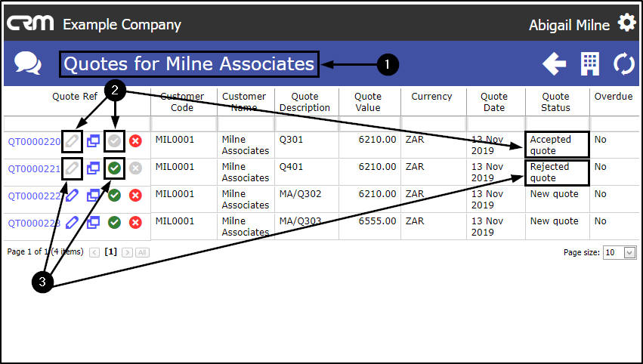
Task: Sort by Quote Status column header
Action: click(x=556, y=102)
